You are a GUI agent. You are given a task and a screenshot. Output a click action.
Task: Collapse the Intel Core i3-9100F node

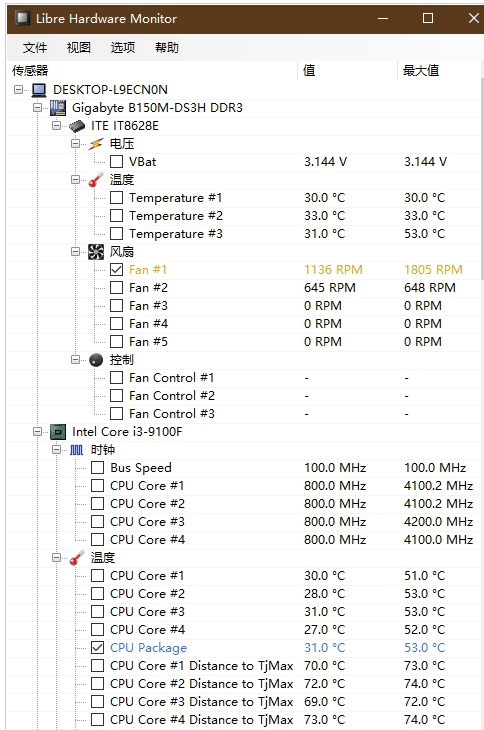pos(38,432)
